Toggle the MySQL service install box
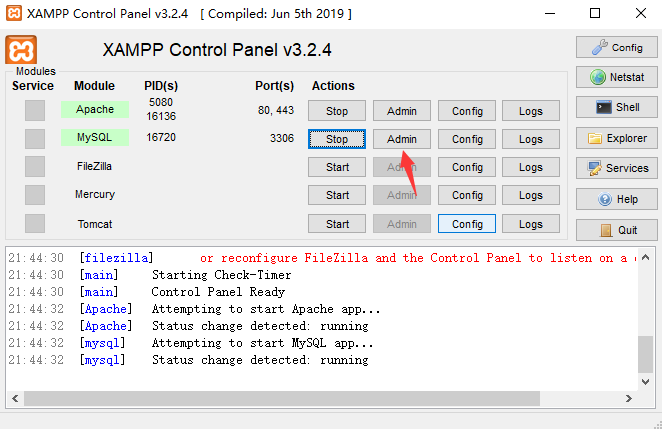The height and width of the screenshot is (429, 662). (35, 139)
